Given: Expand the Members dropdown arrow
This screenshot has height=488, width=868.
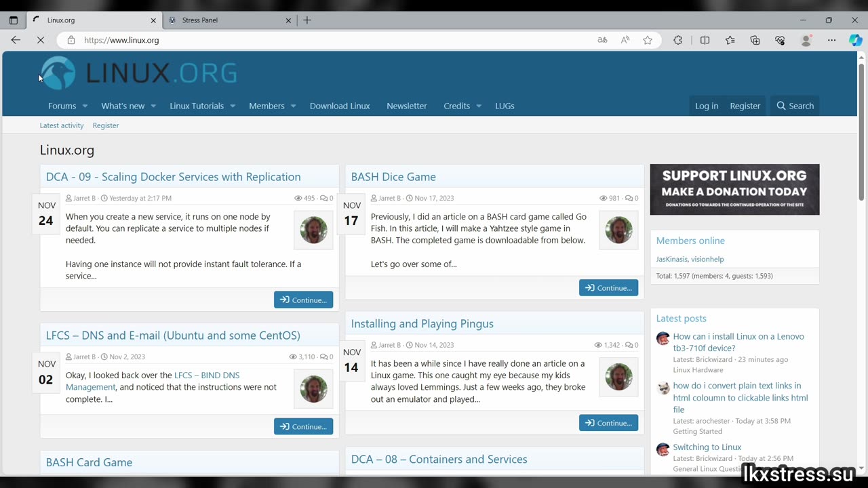Looking at the screenshot, I should click(293, 106).
